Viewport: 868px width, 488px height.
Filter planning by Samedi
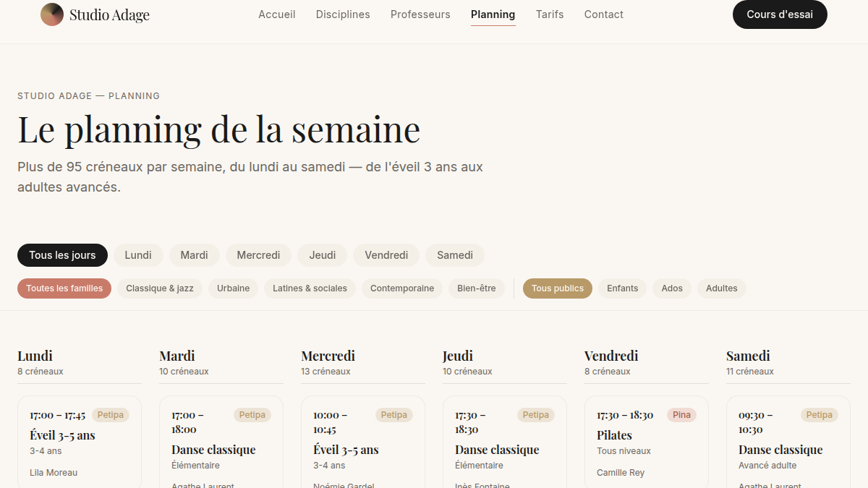pyautogui.click(x=455, y=255)
